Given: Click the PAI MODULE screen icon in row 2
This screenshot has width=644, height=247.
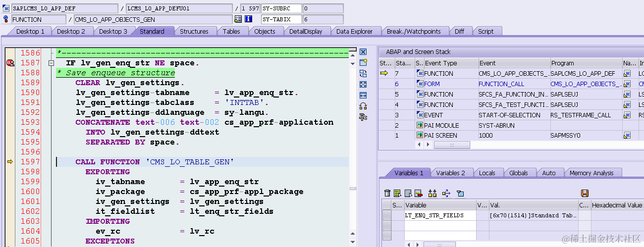Looking at the screenshot, I should [420, 125].
